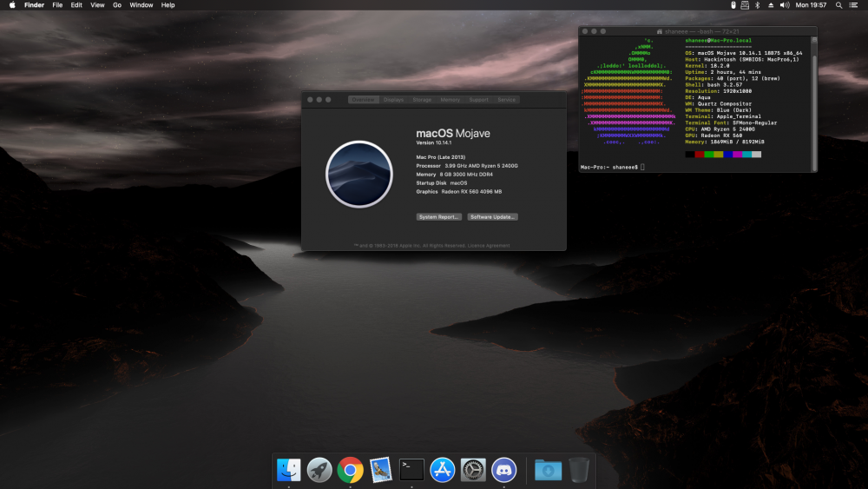Viewport: 868px width, 489px height.
Task: Switch to the Memory tab
Action: [450, 100]
